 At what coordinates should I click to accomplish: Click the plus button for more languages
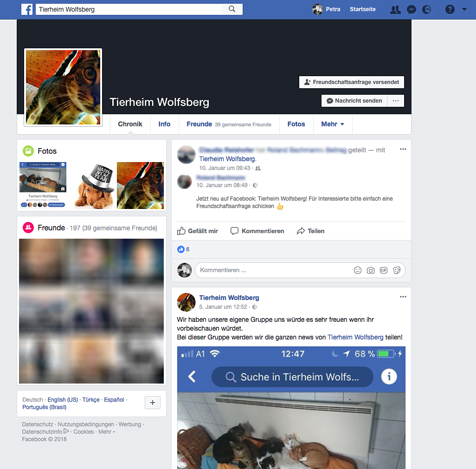point(152,403)
